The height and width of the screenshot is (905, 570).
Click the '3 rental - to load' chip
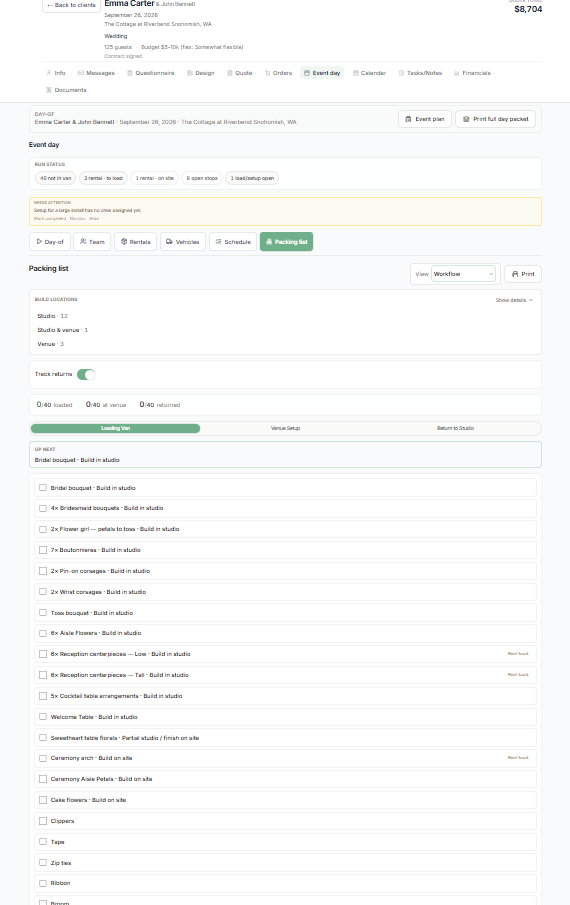coord(104,178)
